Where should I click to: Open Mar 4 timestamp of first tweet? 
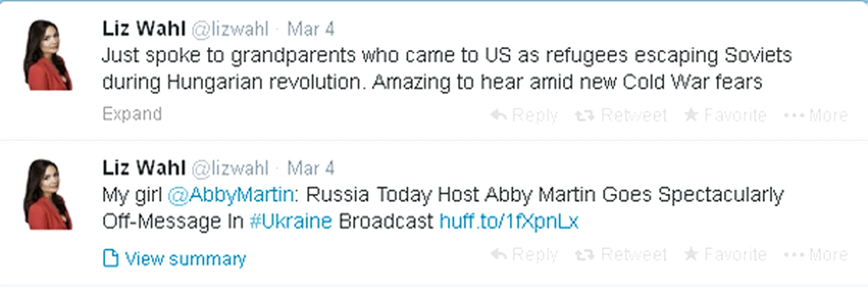(x=310, y=29)
